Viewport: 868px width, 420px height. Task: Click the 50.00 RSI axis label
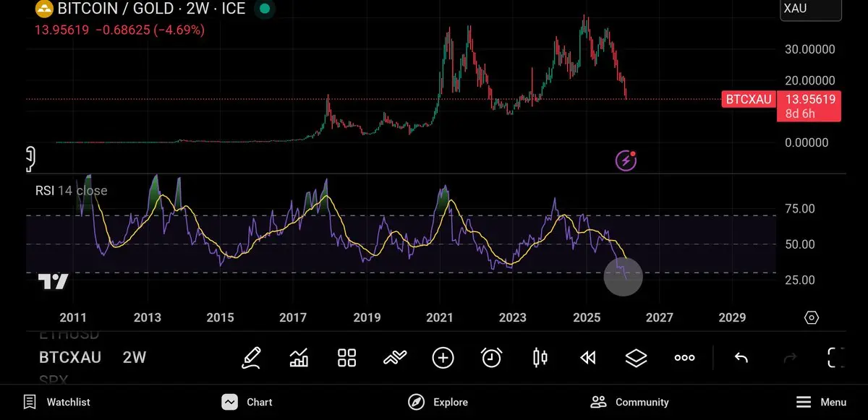[x=799, y=244]
